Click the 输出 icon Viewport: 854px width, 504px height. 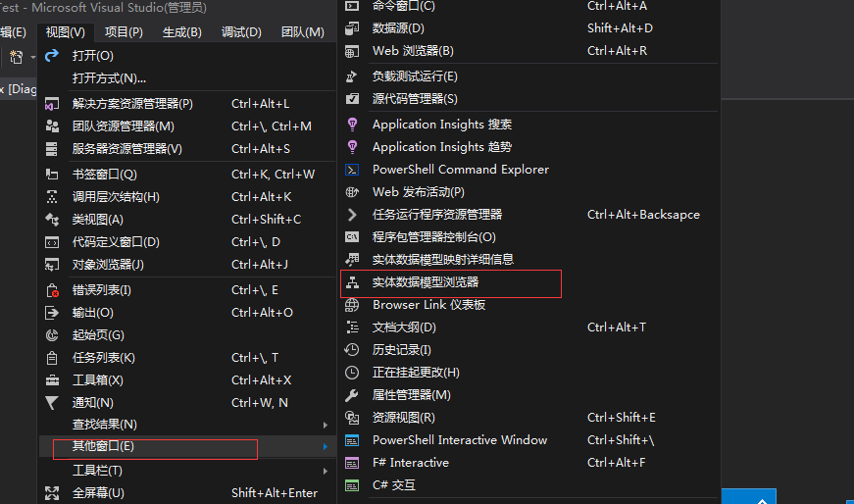(x=52, y=313)
